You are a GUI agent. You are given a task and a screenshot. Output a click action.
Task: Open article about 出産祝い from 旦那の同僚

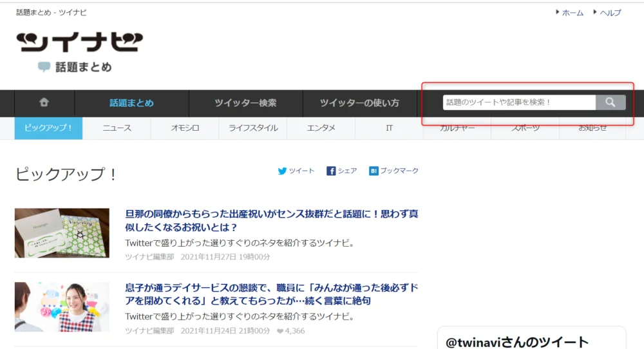[272, 220]
